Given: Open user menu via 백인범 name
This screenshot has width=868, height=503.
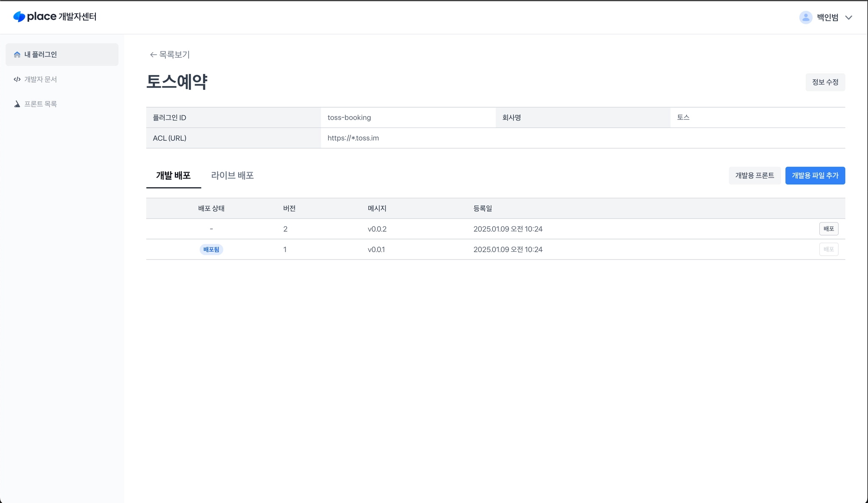Looking at the screenshot, I should [x=827, y=17].
